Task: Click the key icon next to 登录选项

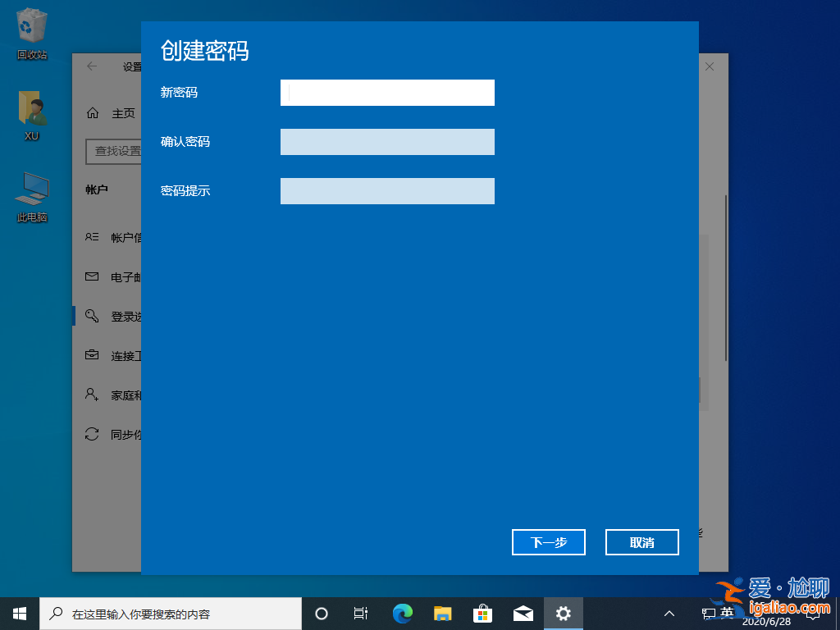Action: point(92,316)
